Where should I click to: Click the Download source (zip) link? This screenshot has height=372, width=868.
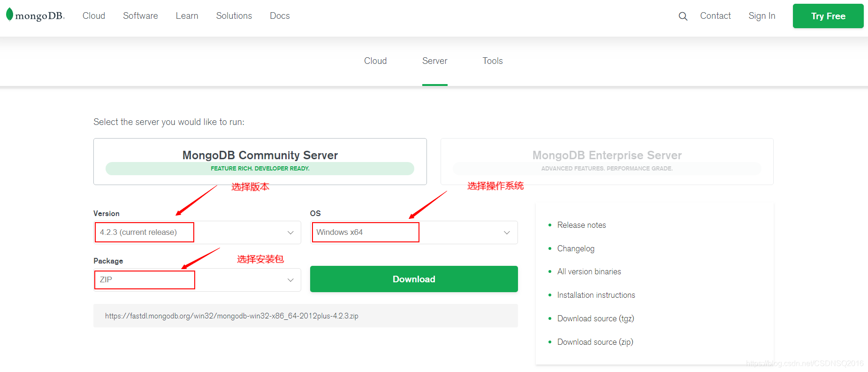click(x=595, y=342)
